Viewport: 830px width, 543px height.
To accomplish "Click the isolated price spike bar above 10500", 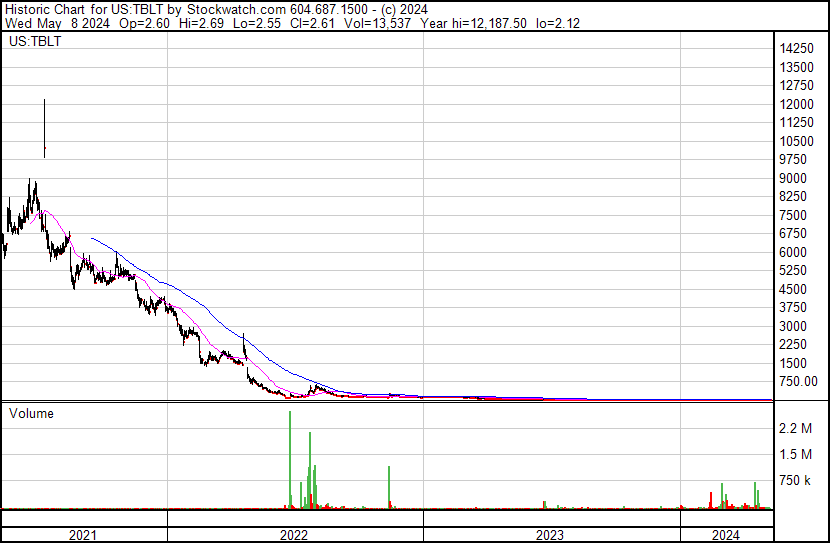I will [44, 128].
